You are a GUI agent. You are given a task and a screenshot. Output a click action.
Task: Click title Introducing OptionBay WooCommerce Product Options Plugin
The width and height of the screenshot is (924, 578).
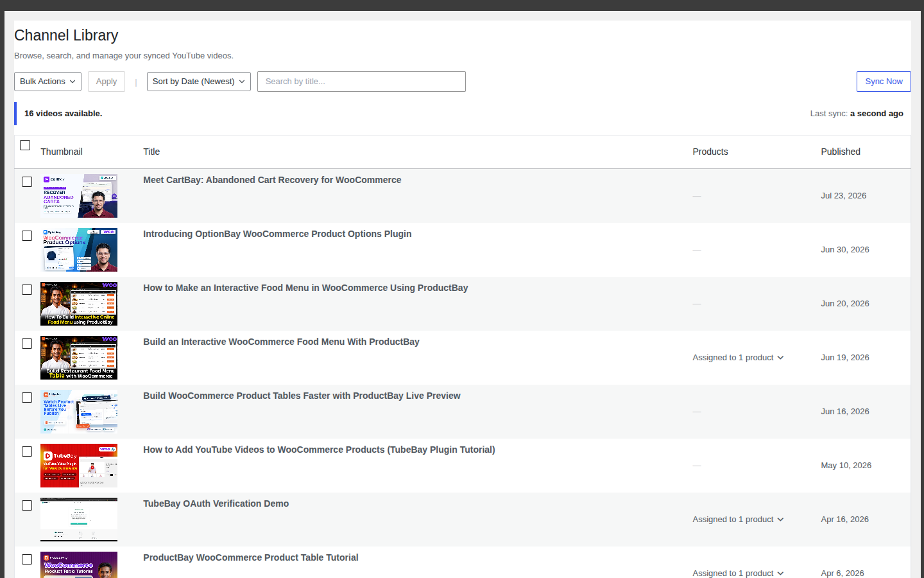click(277, 234)
